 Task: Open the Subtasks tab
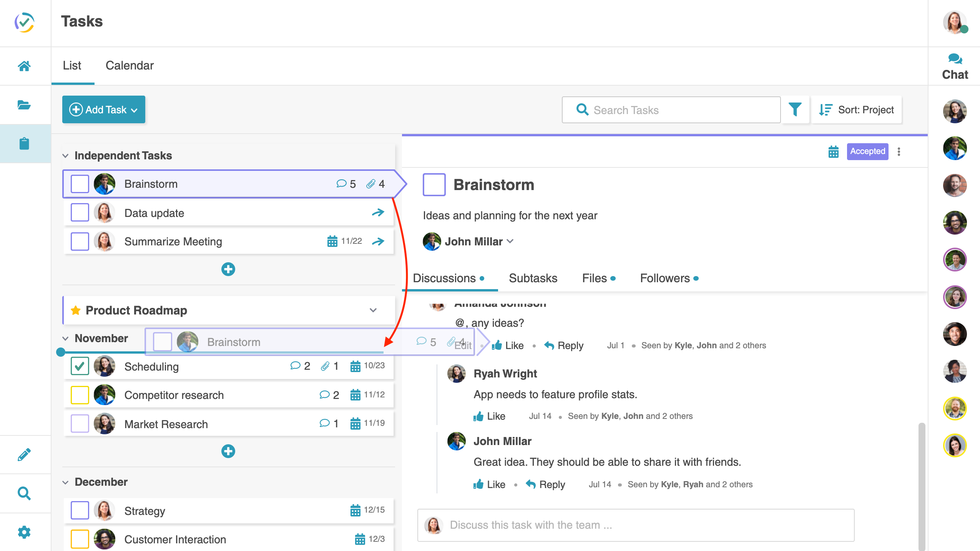point(533,278)
